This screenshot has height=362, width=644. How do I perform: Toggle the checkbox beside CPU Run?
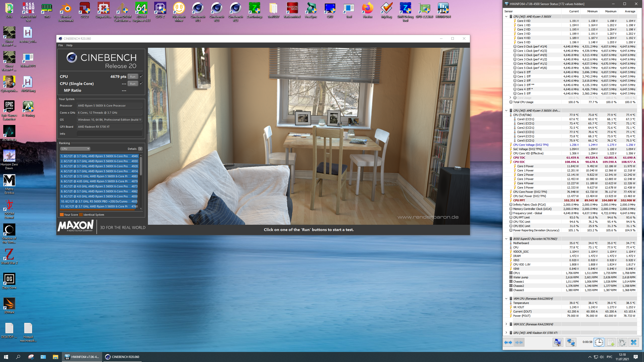(x=141, y=76)
